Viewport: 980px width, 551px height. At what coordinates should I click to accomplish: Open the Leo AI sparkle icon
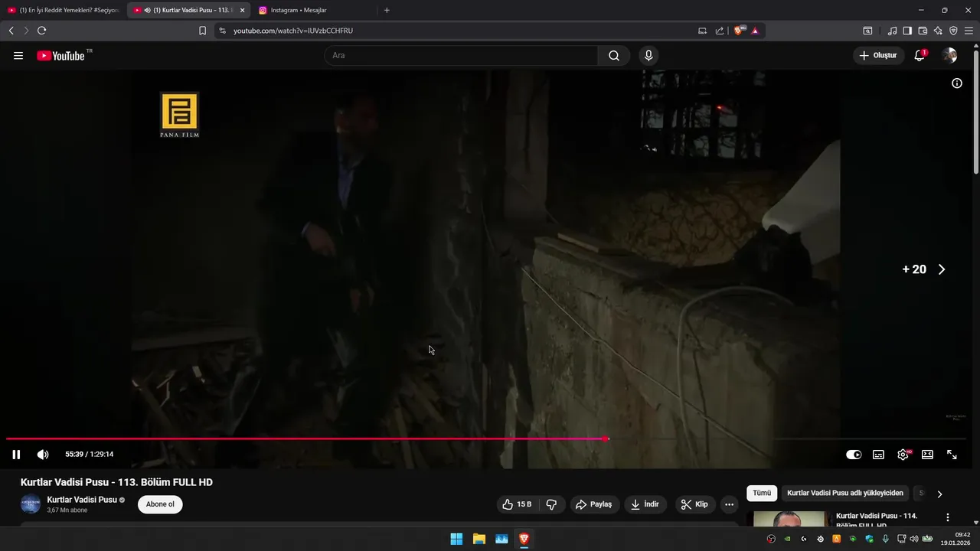(x=938, y=31)
